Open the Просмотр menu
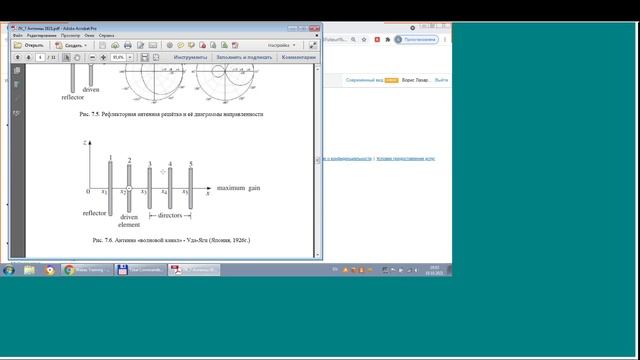The height and width of the screenshot is (360, 640). point(70,36)
